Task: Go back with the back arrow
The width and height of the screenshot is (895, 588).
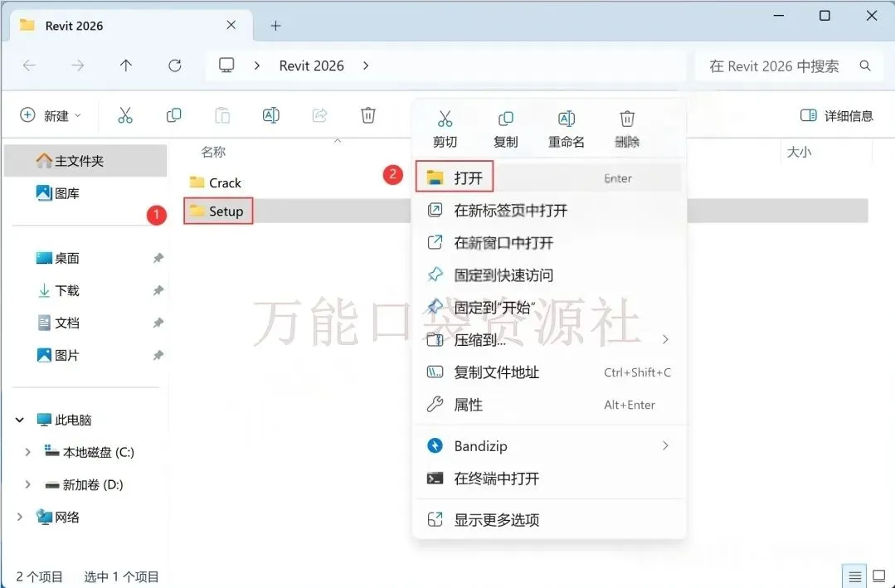Action: click(29, 66)
